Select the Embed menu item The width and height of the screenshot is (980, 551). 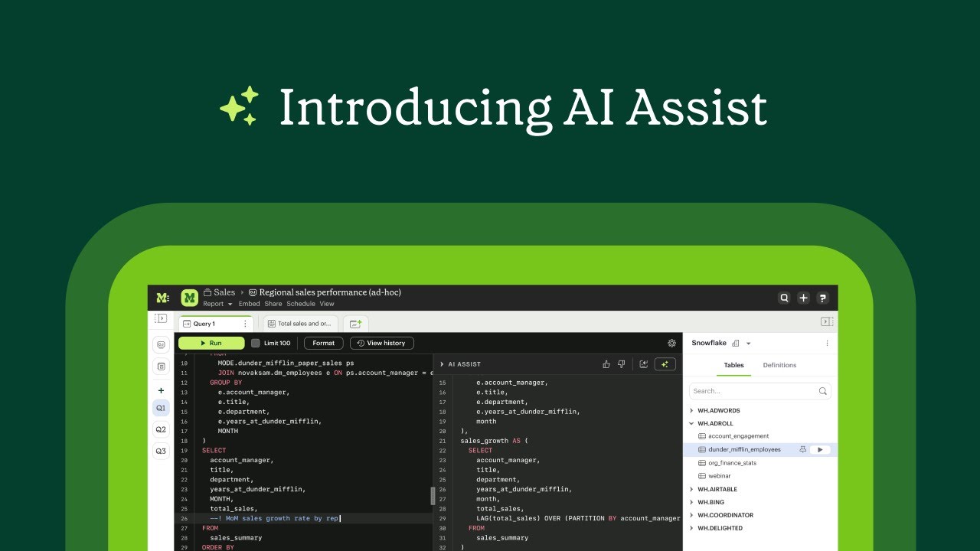point(249,304)
